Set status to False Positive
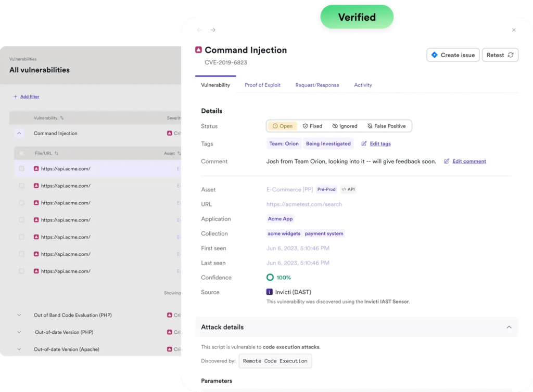Image resolution: width=533 pixels, height=392 pixels. (386, 126)
